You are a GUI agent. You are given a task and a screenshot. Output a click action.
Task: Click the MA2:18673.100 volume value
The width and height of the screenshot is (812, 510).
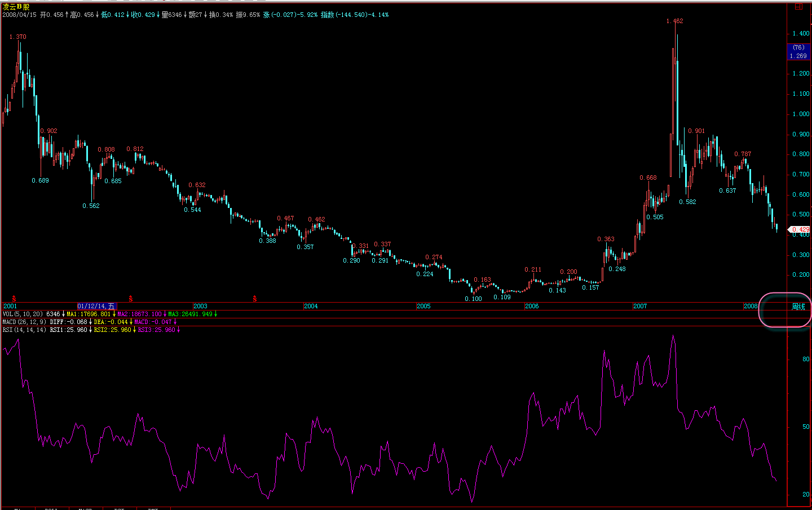click(x=139, y=314)
